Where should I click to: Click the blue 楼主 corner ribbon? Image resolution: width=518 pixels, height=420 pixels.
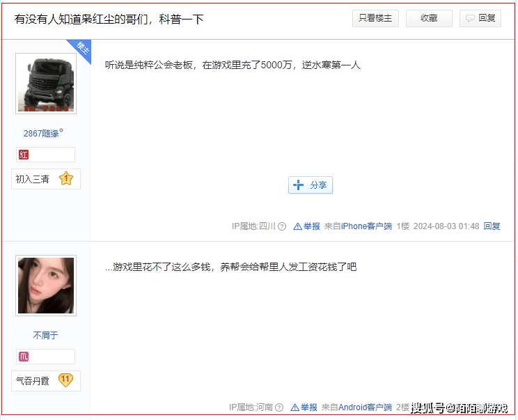pyautogui.click(x=82, y=48)
